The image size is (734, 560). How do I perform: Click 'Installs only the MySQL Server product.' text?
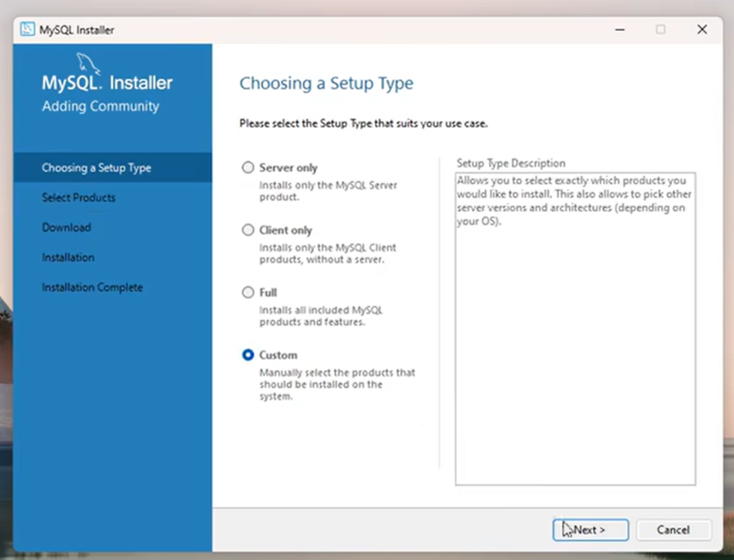click(x=328, y=191)
